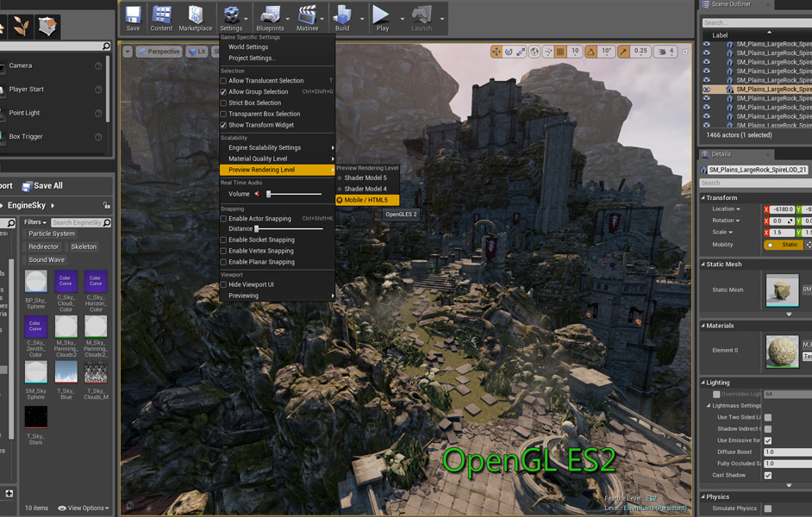Uncheck Allow Group Selection

[222, 91]
